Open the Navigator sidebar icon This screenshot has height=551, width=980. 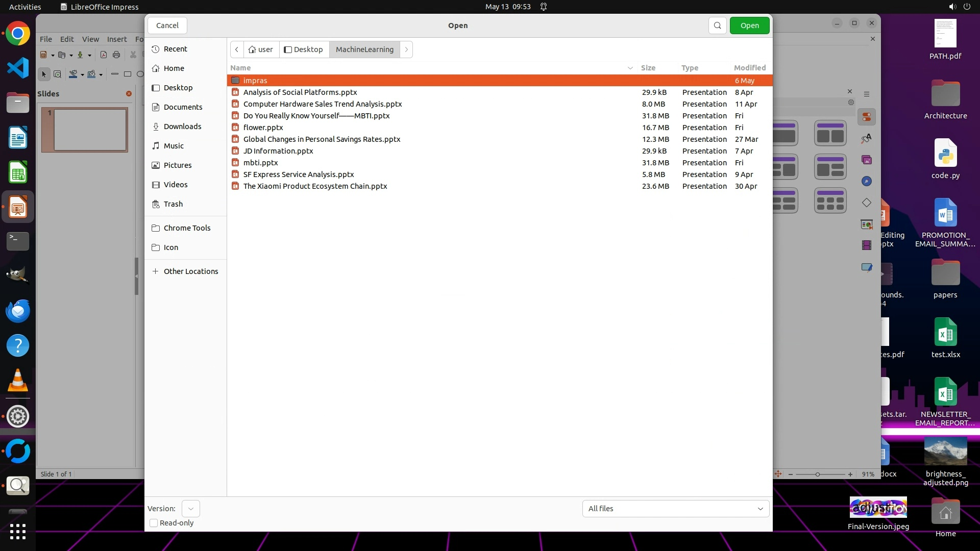click(x=866, y=182)
